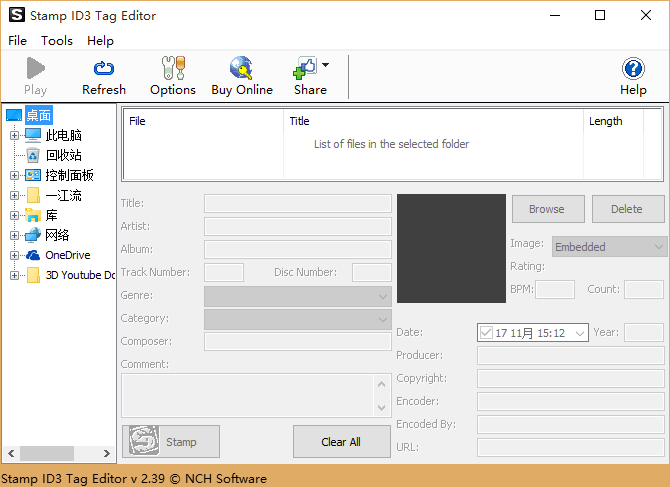
Task: Open the Category dropdown
Action: [x=298, y=319]
